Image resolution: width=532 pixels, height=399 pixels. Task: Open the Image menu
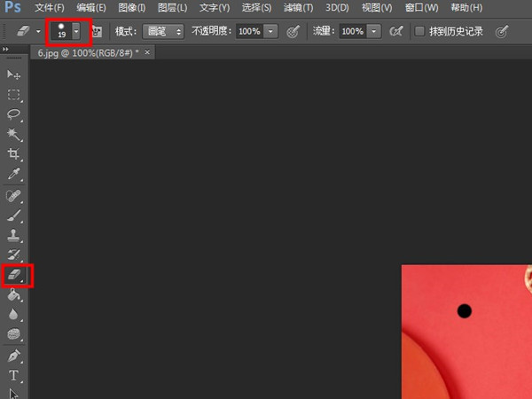click(x=131, y=7)
